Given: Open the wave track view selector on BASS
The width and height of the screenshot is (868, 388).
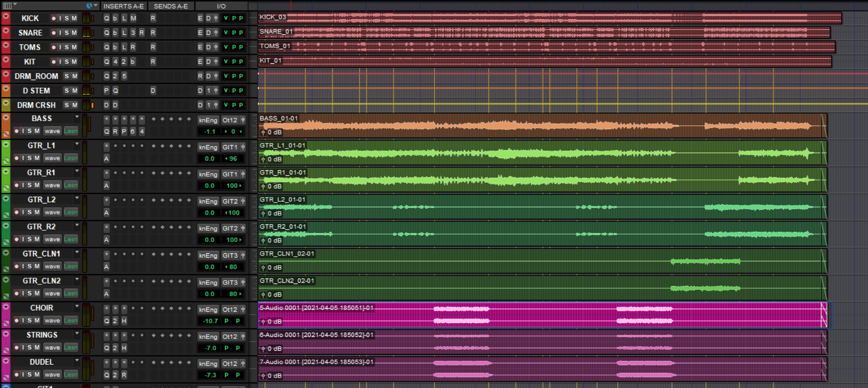Looking at the screenshot, I should (52, 131).
